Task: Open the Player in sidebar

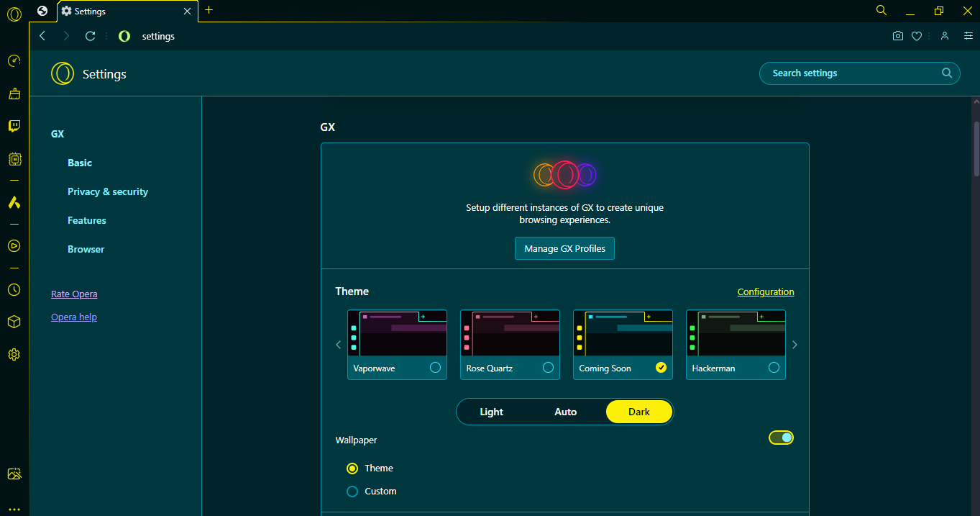Action: coord(14,245)
